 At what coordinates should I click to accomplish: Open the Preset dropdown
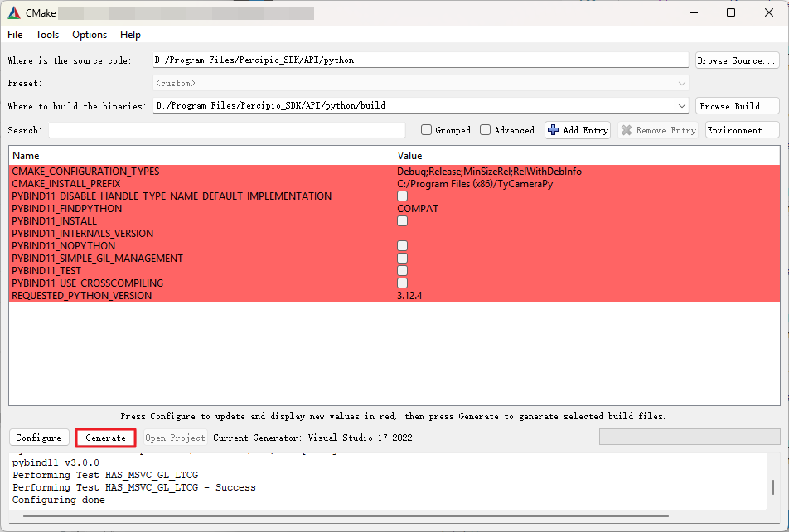pos(682,84)
